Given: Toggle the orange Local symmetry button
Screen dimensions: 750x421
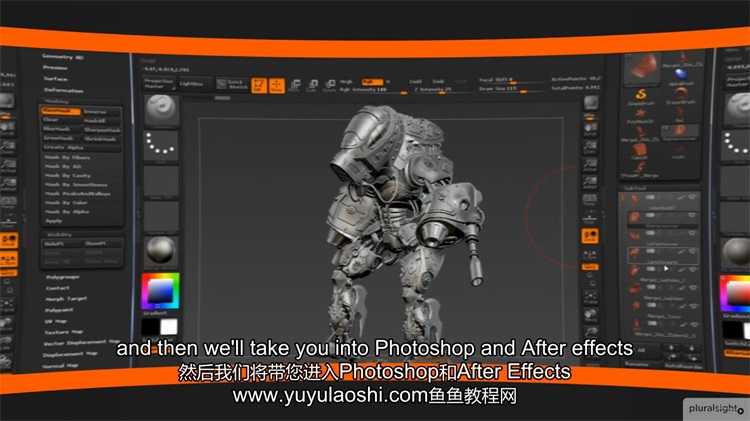Looking at the screenshot, I should tap(590, 236).
